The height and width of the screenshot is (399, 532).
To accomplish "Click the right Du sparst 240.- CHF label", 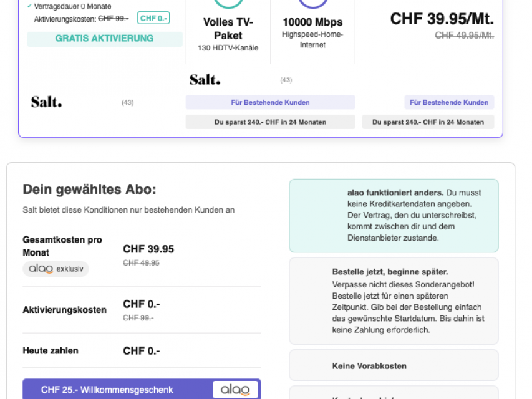I will 428,122.
